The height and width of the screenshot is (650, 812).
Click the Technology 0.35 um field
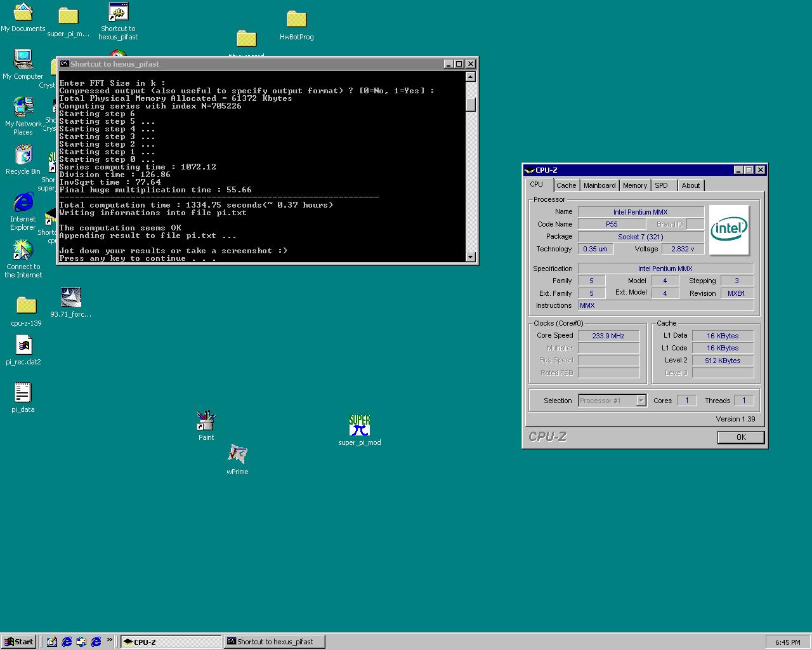595,249
